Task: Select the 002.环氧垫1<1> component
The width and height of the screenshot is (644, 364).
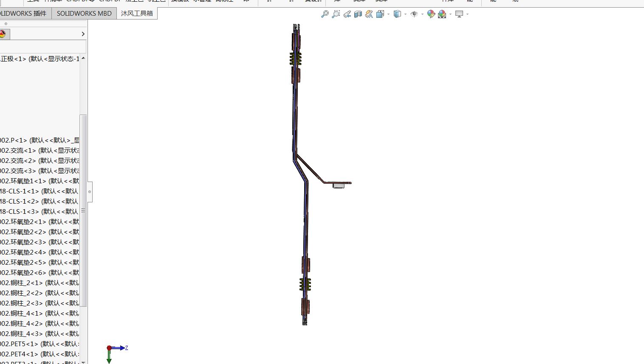Action: tap(40, 181)
